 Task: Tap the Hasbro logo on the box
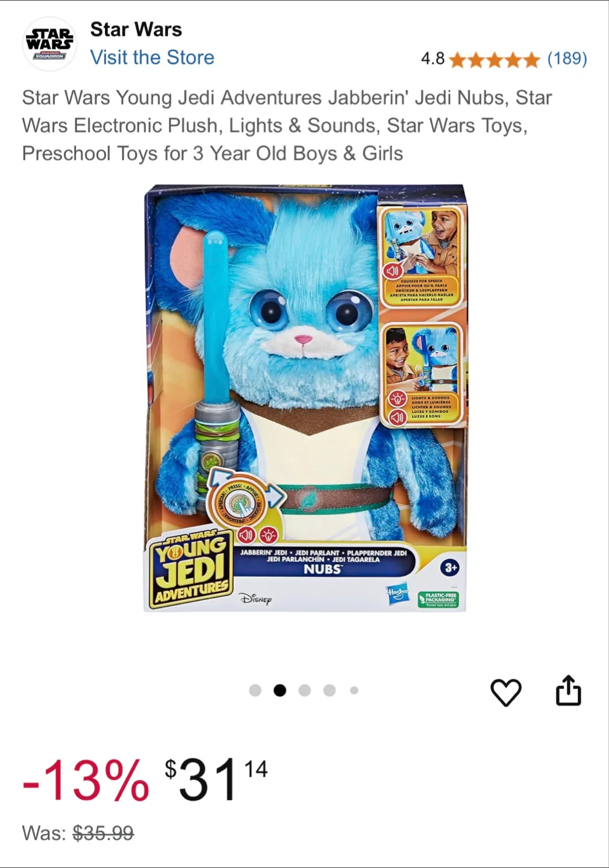point(397,594)
